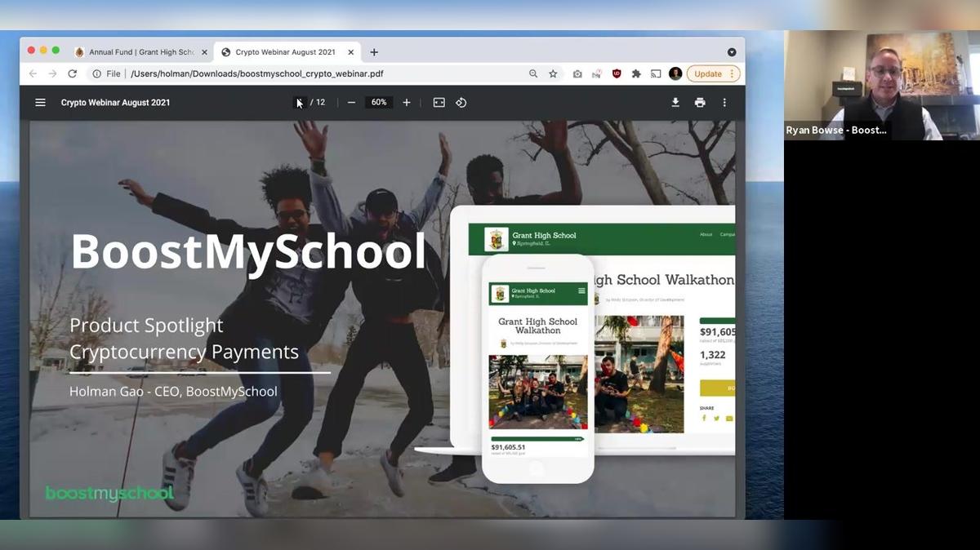The height and width of the screenshot is (550, 980).
Task: Zoom in on the PDF with the plus icon
Action: tap(406, 102)
